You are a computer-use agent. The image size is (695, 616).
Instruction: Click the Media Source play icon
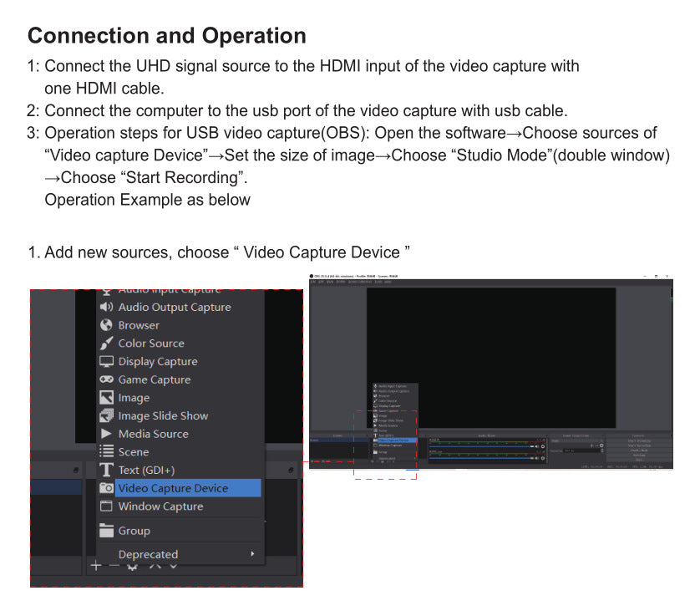point(106,433)
